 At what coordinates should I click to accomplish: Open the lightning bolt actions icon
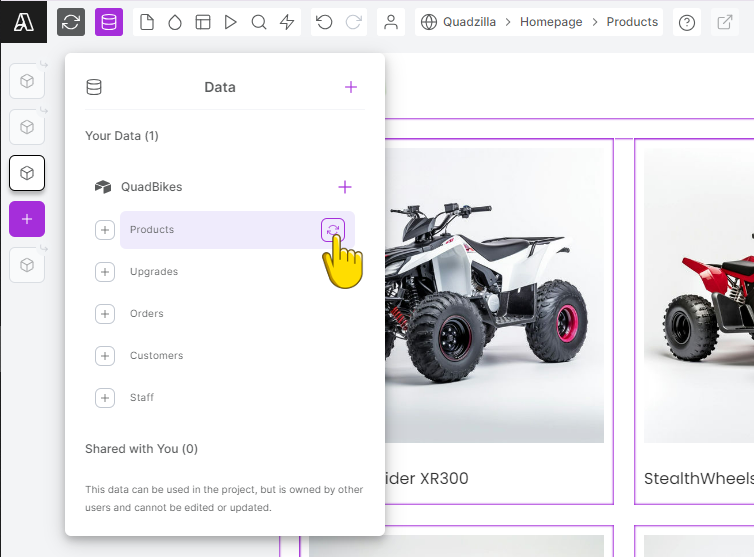[x=287, y=22]
